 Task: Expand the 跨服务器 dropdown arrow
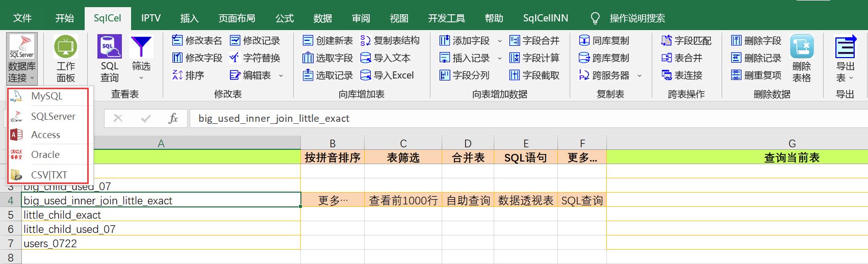pyautogui.click(x=640, y=75)
